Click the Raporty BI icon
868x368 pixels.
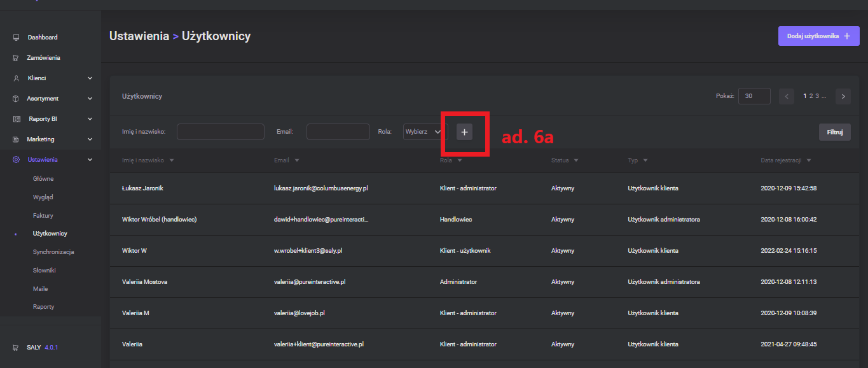16,119
